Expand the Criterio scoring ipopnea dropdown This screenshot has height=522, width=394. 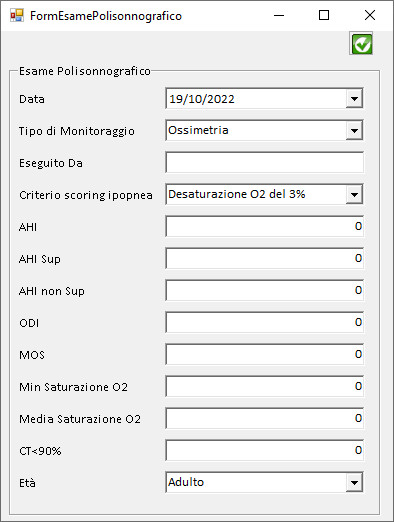click(354, 194)
